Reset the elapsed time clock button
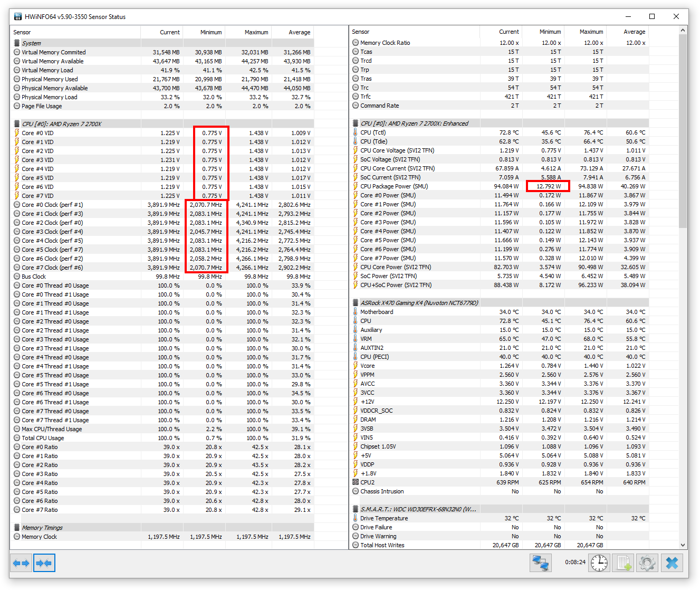 pos(599,563)
